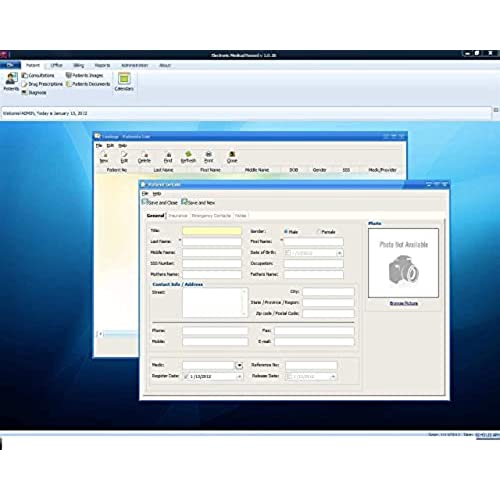Open the Register Date dropdown arrow
This screenshot has width=500, height=500.
[x=239, y=377]
